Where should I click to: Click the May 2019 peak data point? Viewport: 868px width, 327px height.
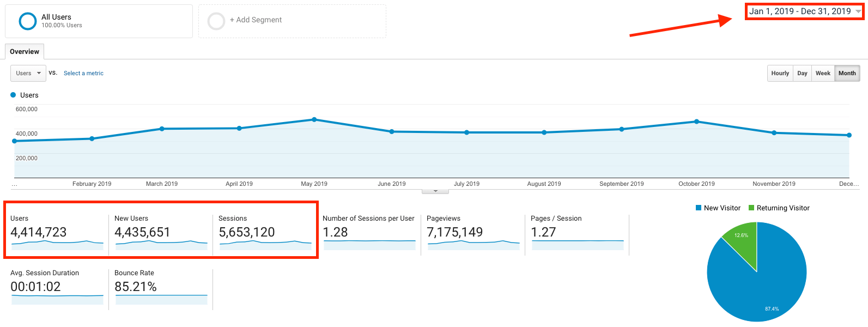pyautogui.click(x=314, y=119)
